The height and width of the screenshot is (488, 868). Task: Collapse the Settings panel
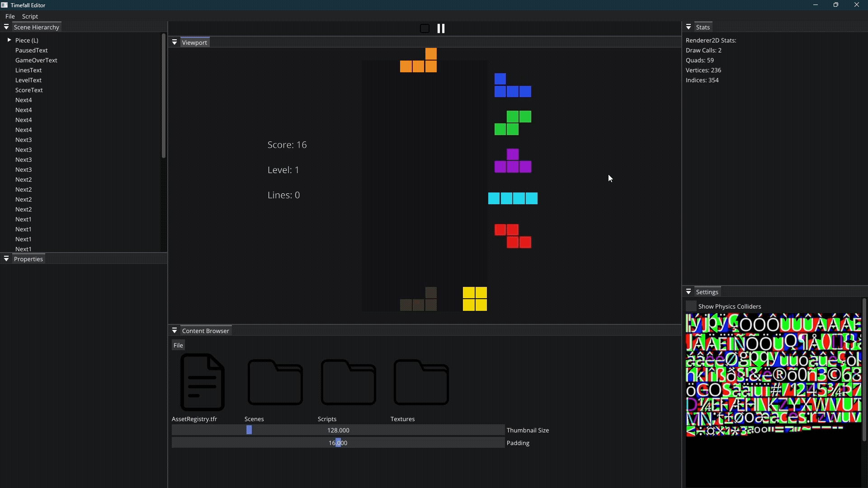(x=689, y=292)
